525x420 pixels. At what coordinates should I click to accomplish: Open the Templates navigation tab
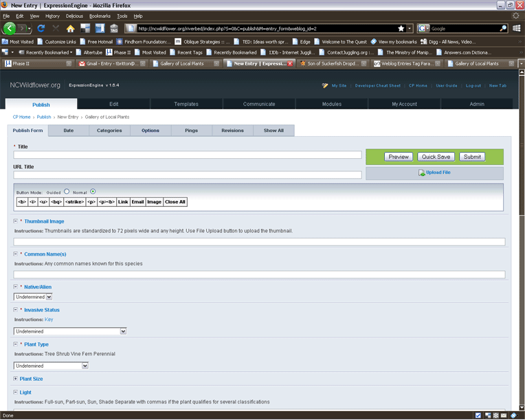(x=186, y=104)
